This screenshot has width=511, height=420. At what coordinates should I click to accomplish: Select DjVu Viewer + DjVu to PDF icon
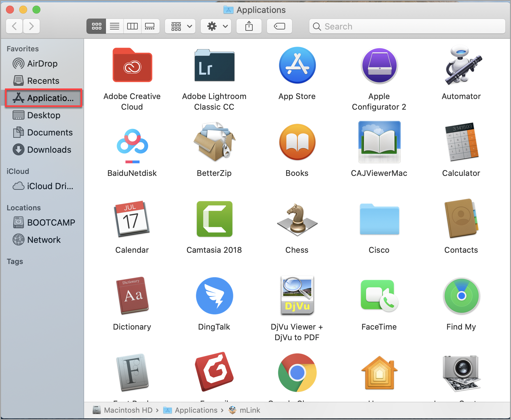pos(297,295)
